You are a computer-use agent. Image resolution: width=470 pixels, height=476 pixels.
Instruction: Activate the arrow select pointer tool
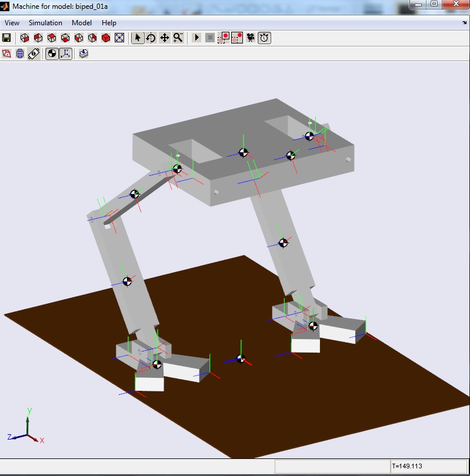(x=137, y=38)
